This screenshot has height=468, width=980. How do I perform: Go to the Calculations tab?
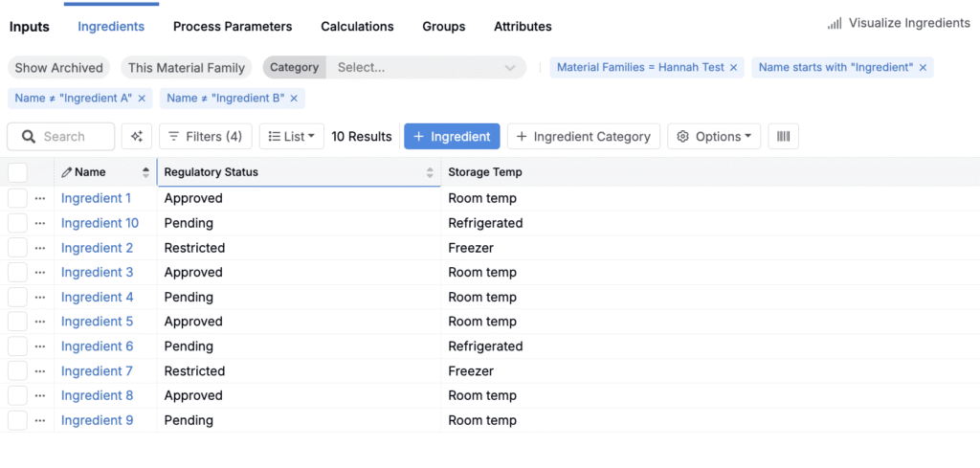[x=357, y=27]
